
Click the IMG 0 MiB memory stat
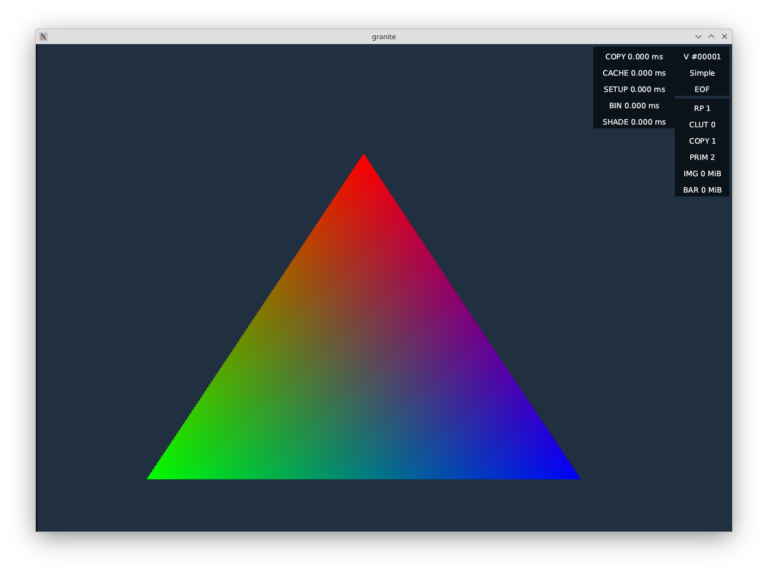(x=702, y=174)
